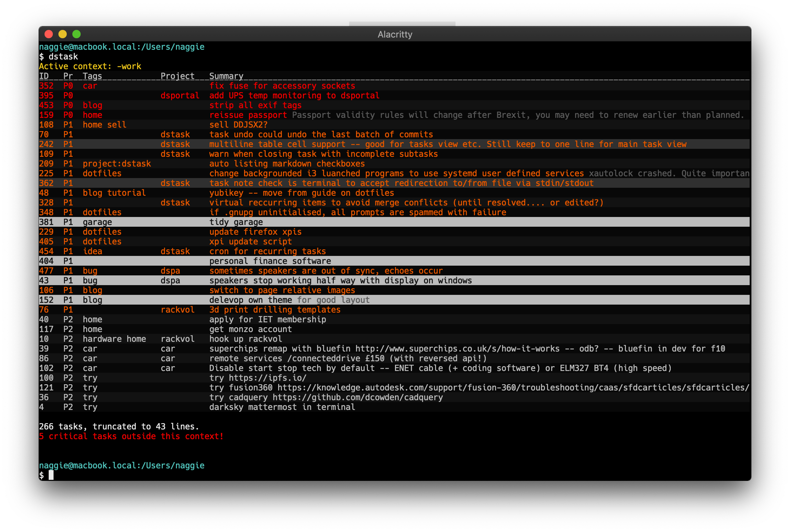Click the yellow minimize traffic light button
Image resolution: width=790 pixels, height=532 pixels.
tap(63, 34)
